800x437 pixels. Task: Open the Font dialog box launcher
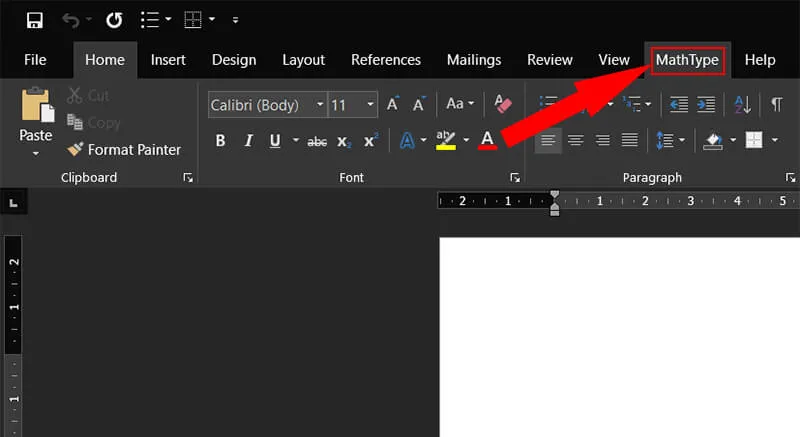point(515,178)
